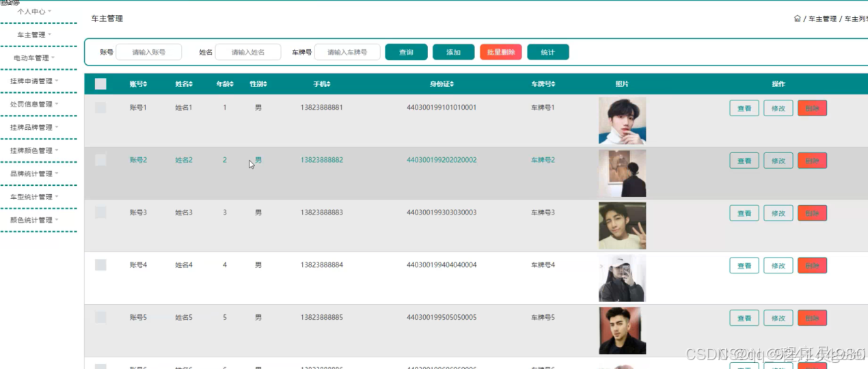This screenshot has height=369, width=868.
Task: Focus the 请输入车牌号 search input
Action: [x=347, y=52]
